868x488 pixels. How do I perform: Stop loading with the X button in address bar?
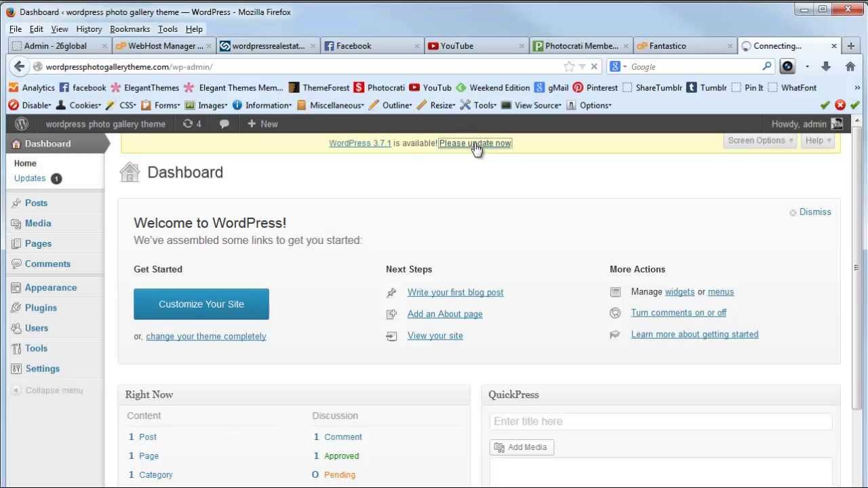pyautogui.click(x=594, y=66)
